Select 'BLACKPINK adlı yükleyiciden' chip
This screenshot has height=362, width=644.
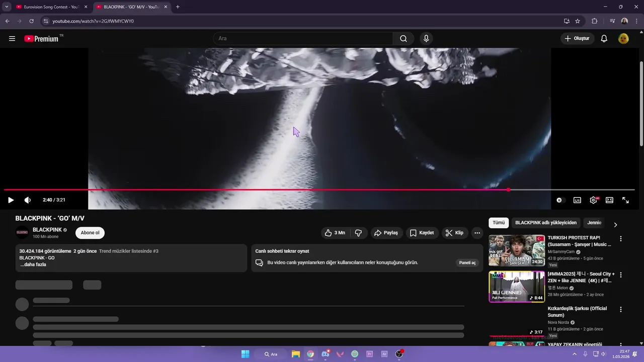(x=546, y=223)
